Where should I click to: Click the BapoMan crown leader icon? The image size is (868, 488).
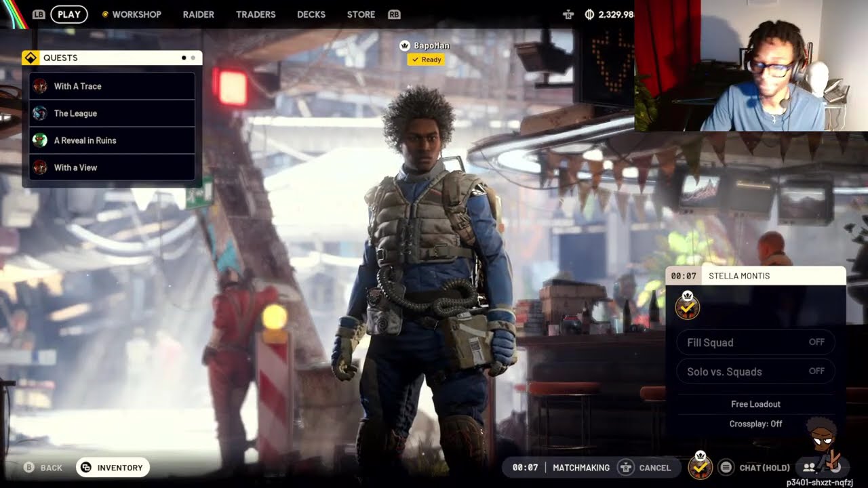pos(406,45)
